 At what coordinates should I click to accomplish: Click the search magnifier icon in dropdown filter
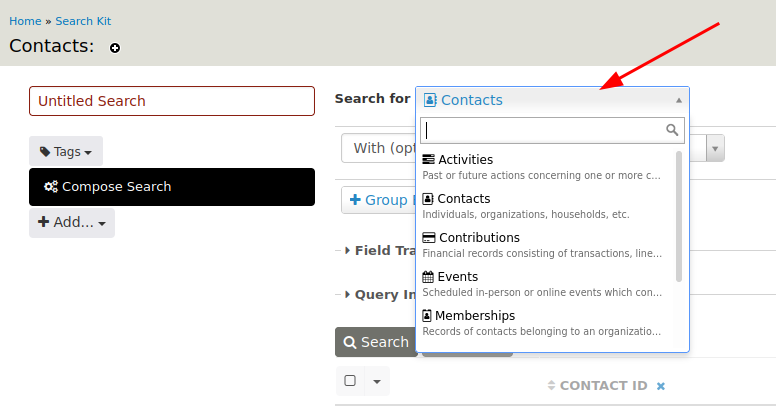click(672, 130)
